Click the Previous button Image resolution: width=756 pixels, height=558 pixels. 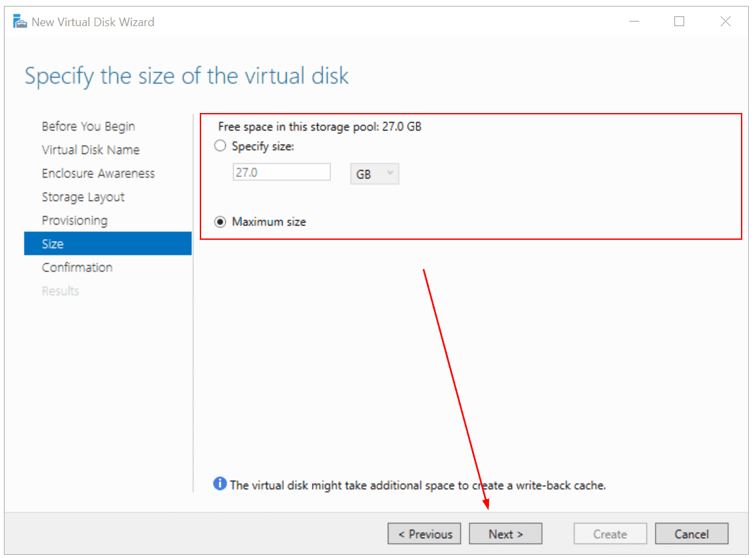click(424, 534)
